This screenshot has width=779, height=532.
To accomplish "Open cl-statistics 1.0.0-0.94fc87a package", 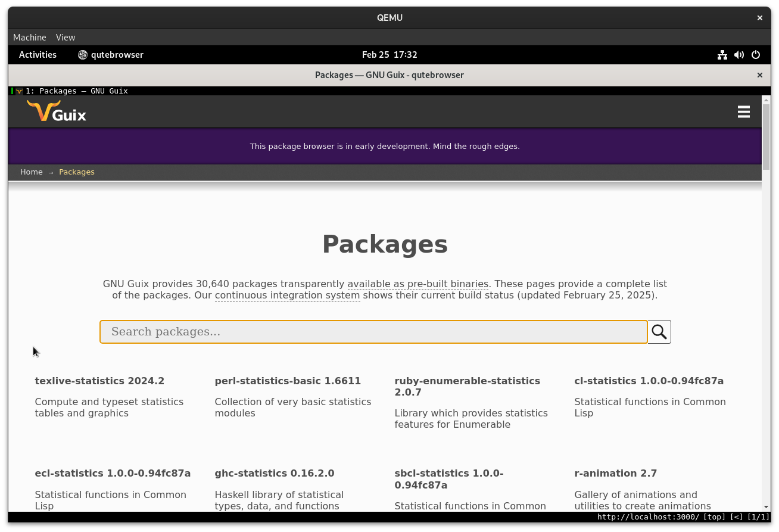I will click(x=649, y=381).
